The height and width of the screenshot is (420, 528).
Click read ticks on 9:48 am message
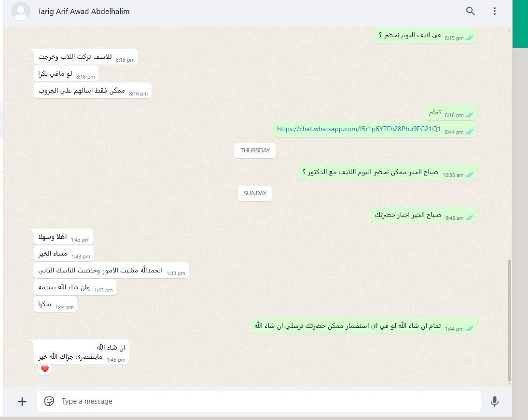tap(469, 218)
